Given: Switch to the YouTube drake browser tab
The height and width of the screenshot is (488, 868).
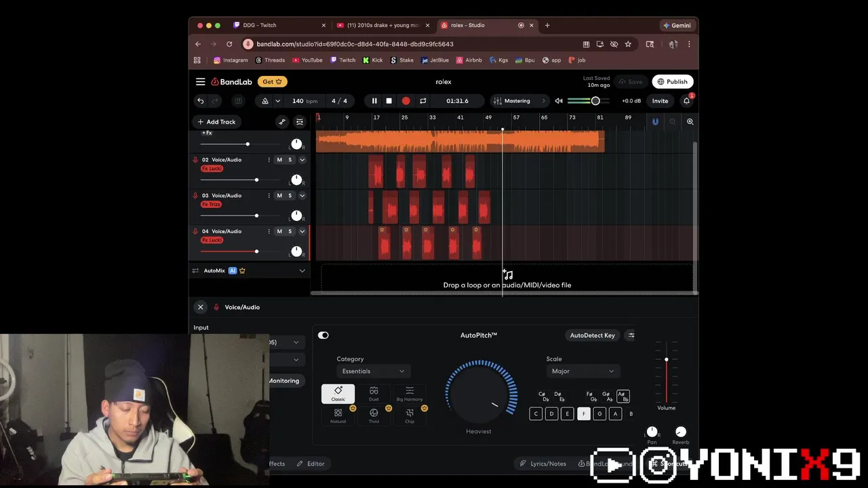Looking at the screenshot, I should 382,26.
